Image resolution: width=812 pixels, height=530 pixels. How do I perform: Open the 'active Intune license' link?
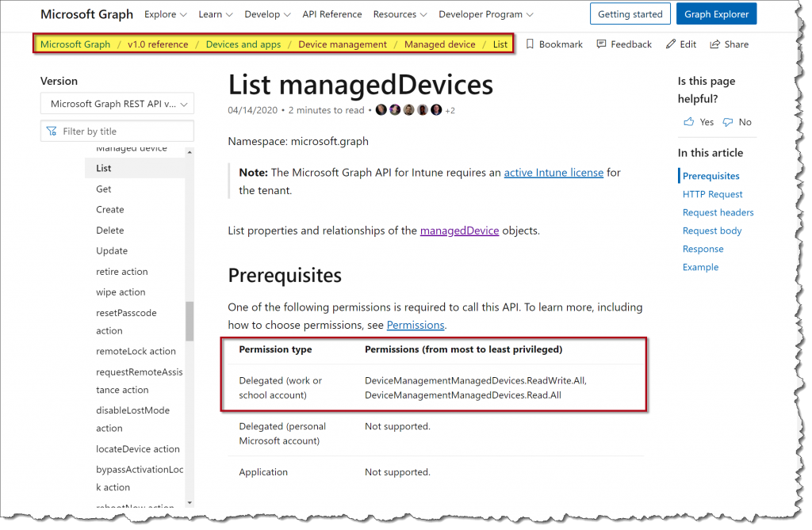click(553, 172)
